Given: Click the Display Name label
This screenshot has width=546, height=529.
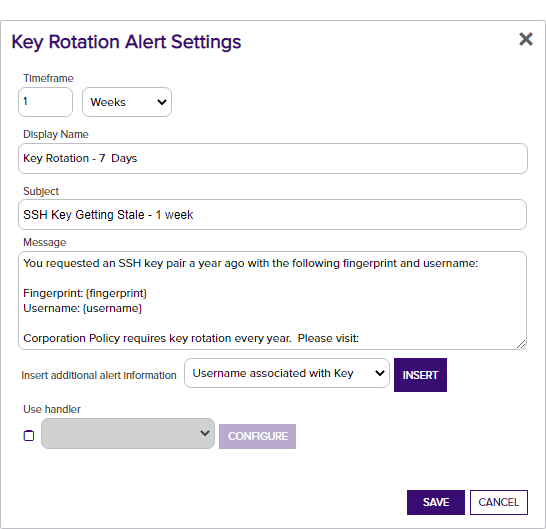Looking at the screenshot, I should [x=56, y=134].
